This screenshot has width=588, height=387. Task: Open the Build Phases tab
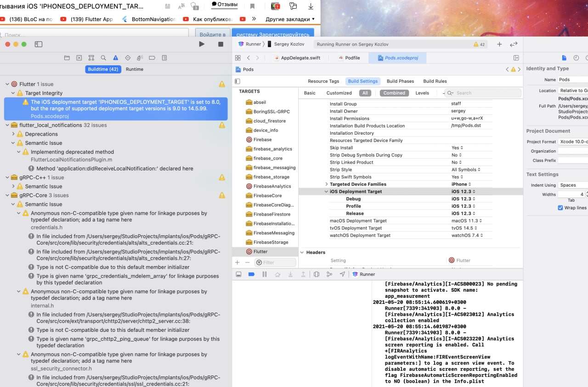pos(400,81)
